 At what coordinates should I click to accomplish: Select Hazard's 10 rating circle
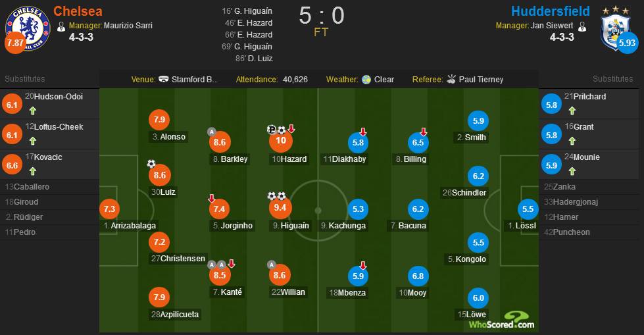pyautogui.click(x=281, y=141)
